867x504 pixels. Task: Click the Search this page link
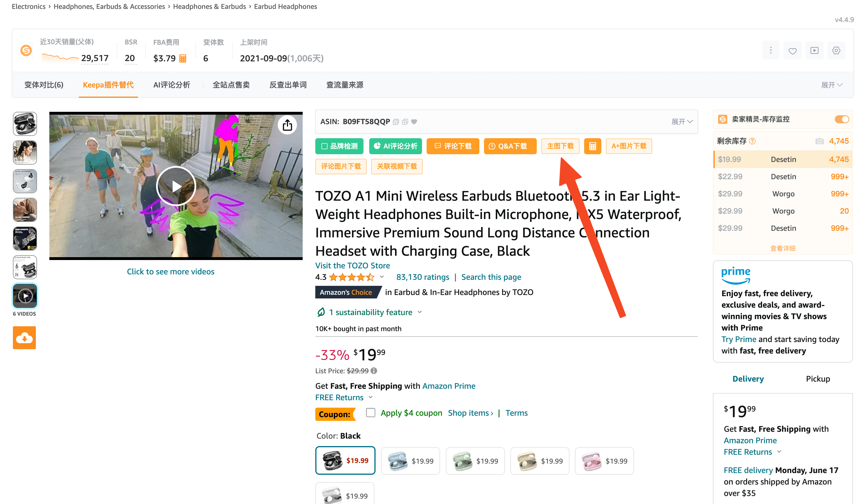tap(491, 277)
